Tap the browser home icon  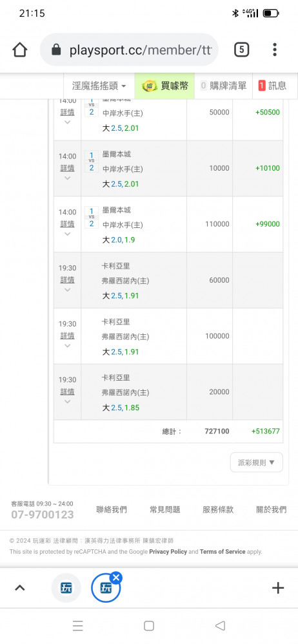pos(20,50)
